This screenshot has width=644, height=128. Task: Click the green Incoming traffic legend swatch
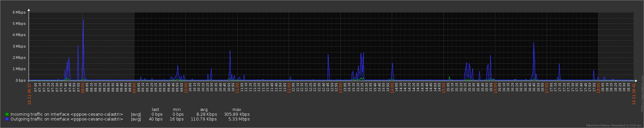[7, 114]
